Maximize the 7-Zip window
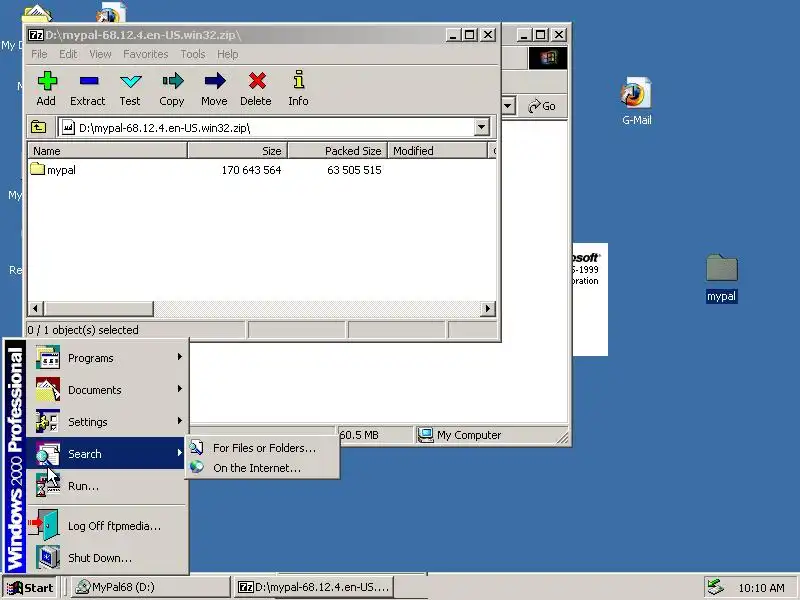Viewport: 800px width, 600px height. 470,35
